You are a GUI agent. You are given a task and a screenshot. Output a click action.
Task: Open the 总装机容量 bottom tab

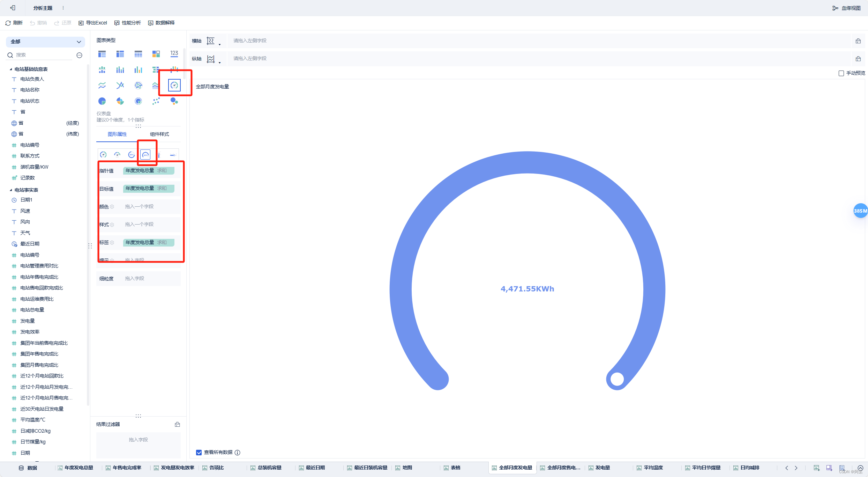[x=266, y=468]
